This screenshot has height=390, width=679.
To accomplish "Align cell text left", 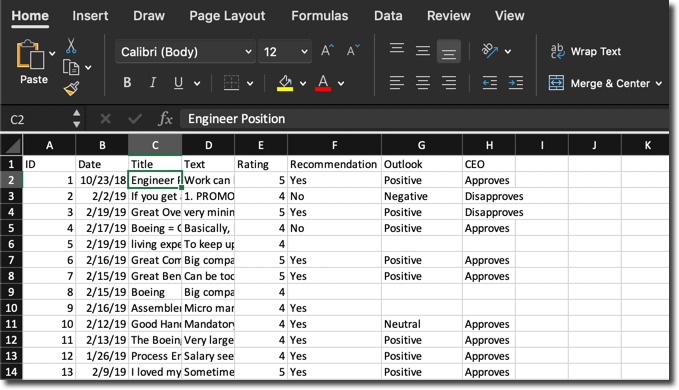I will [x=397, y=82].
